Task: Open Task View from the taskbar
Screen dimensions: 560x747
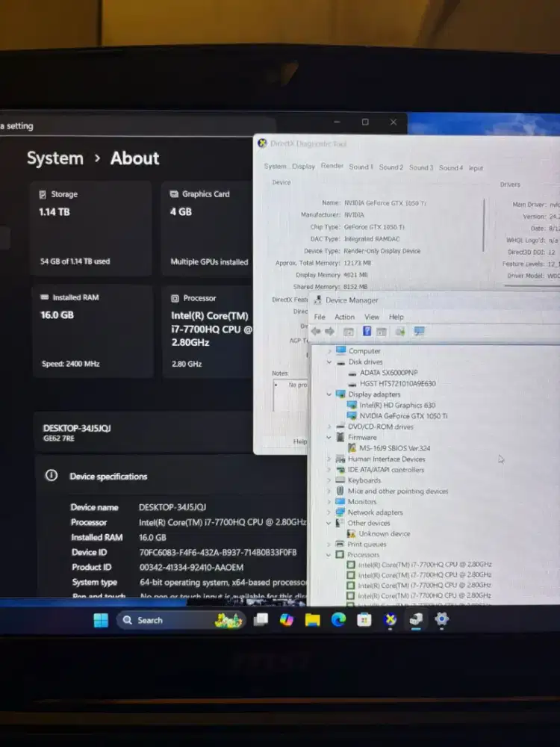Action: point(261,619)
